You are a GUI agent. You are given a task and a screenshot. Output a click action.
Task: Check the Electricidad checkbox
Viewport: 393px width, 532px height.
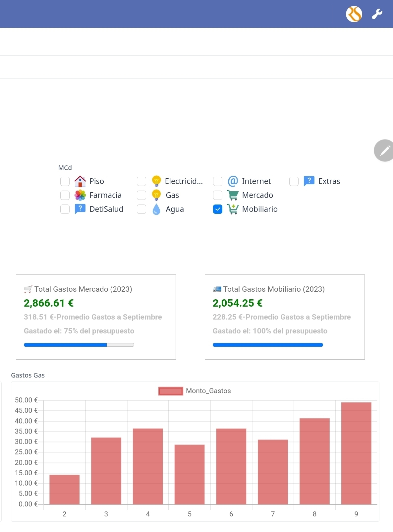click(141, 181)
